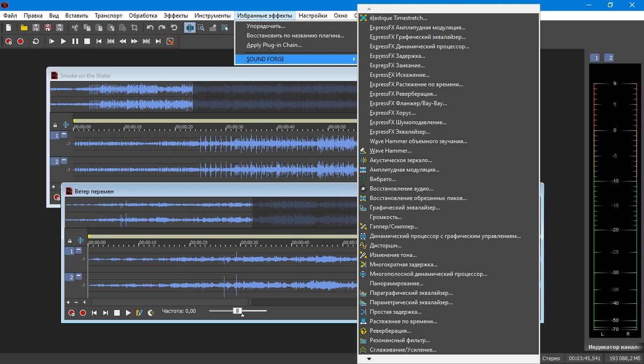Image resolution: width=644 pixels, height=364 pixels.
Task: Select Вибрато... effect
Action: pos(448,179)
